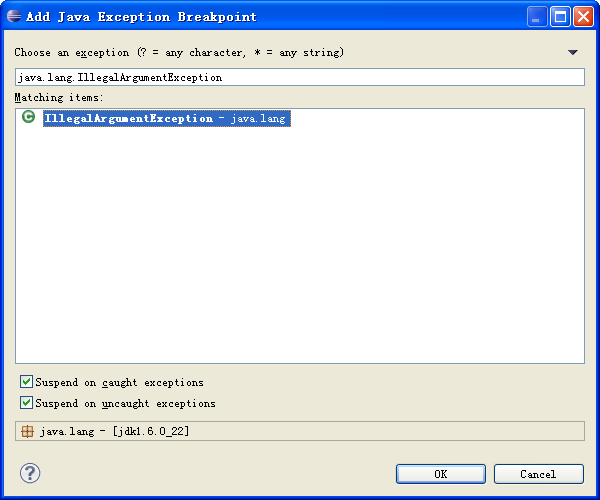Minimize the Add Java Exception Breakpoint dialog
The image size is (600, 500).
[538, 16]
